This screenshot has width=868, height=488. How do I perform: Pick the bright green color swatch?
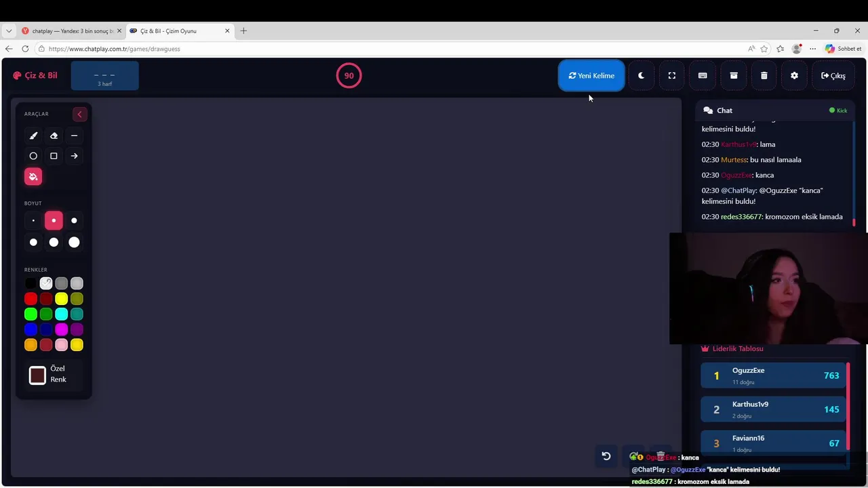(x=31, y=314)
